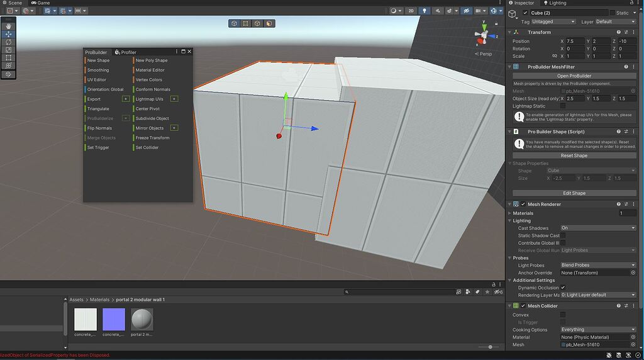Click the Open ProBuilder button
Image resolution: width=644 pixels, height=360 pixels.
click(574, 76)
